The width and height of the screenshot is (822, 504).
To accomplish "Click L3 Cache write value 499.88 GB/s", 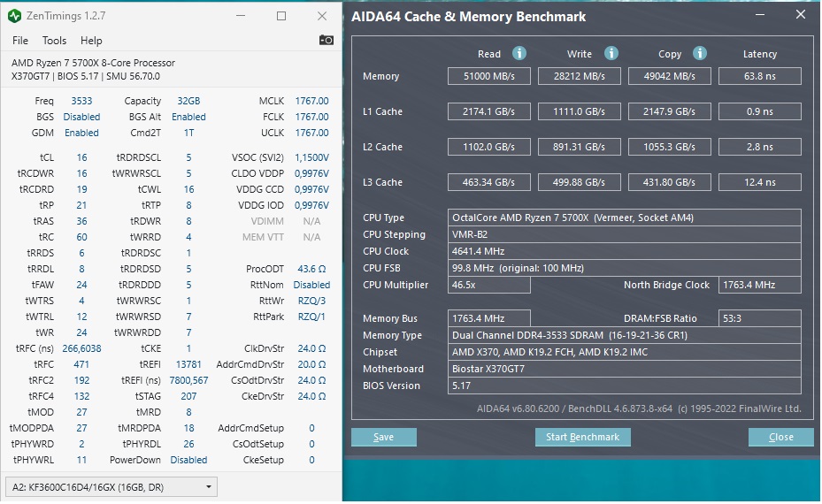I will [x=580, y=182].
